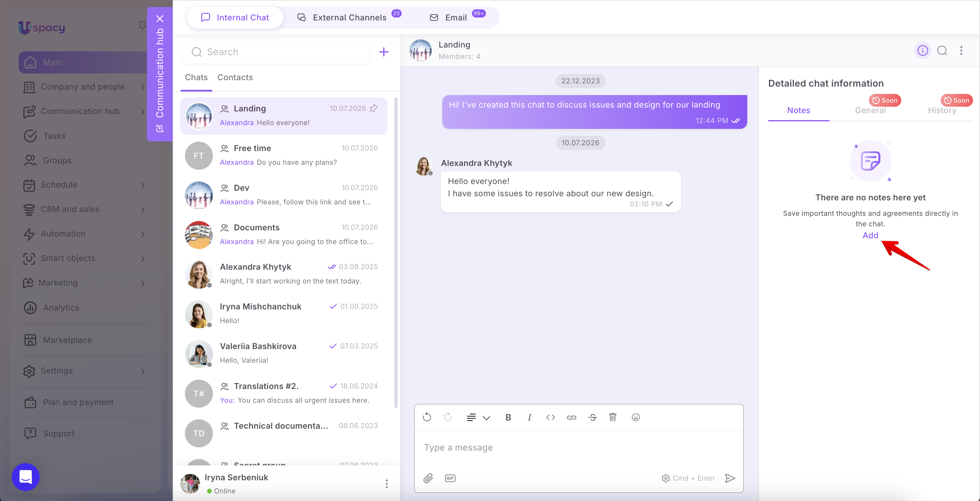980x501 pixels.
Task: Open Support in the sidebar
Action: pos(59,433)
